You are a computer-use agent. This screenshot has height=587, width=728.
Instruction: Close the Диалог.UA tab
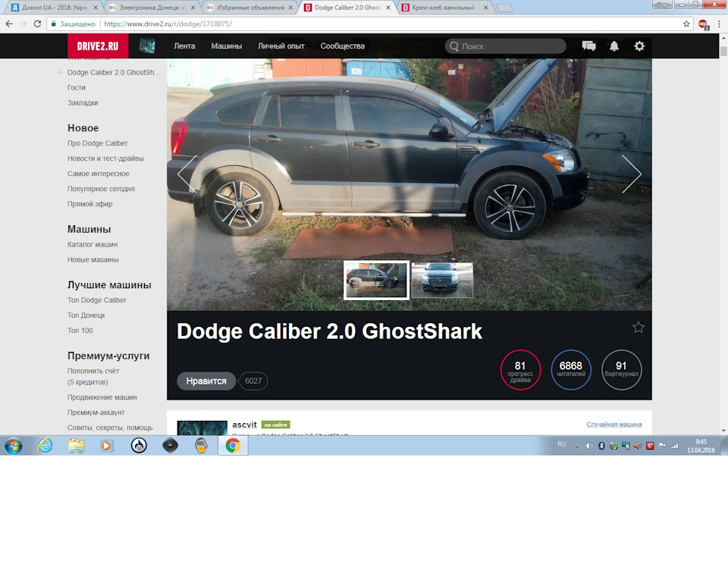(x=96, y=8)
